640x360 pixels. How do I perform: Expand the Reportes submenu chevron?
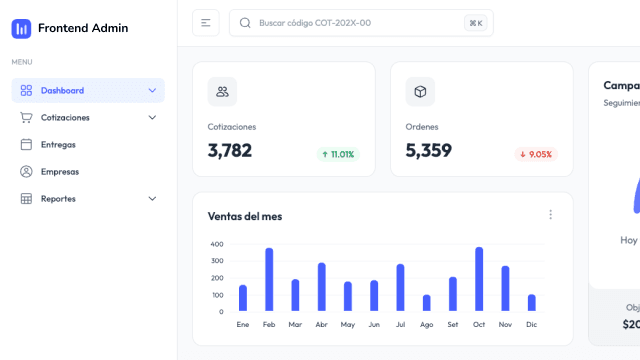point(152,199)
